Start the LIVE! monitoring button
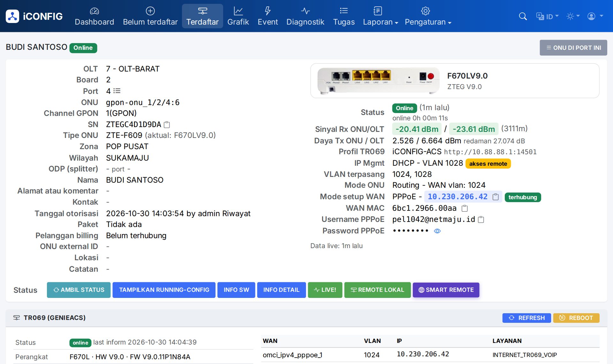 (325, 290)
